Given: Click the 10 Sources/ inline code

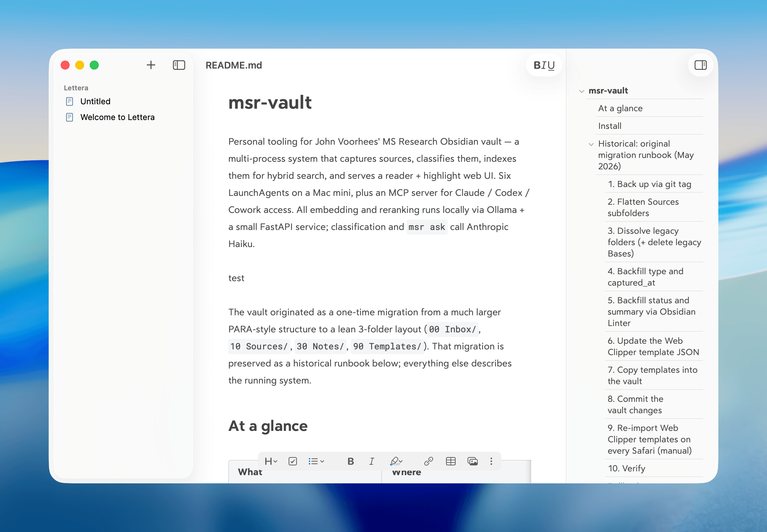Looking at the screenshot, I should click(259, 346).
